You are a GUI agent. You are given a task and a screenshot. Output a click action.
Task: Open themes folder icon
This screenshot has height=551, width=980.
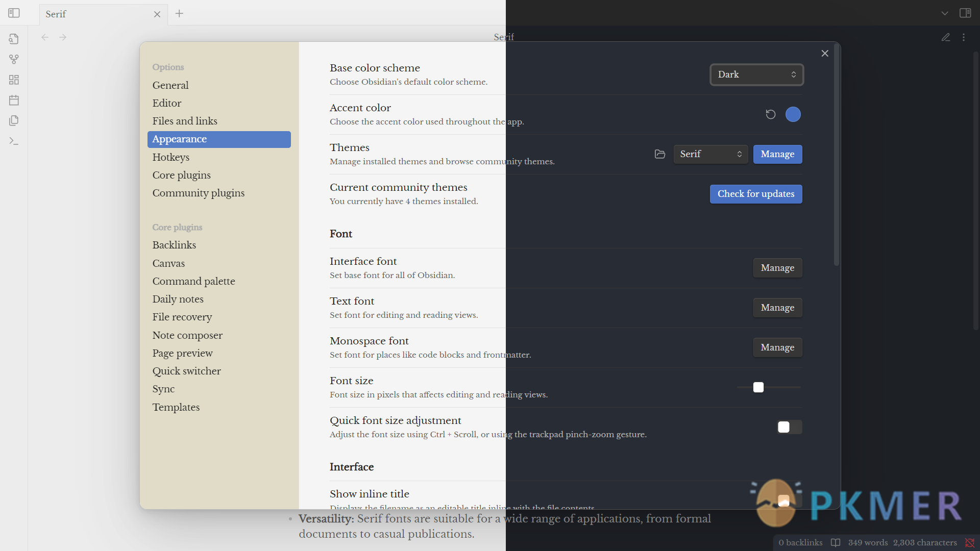660,154
